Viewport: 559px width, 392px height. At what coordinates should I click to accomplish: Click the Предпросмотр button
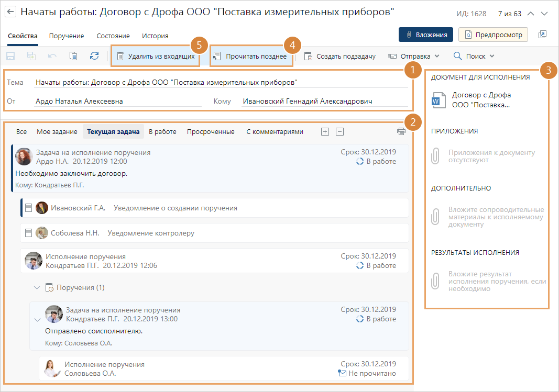(x=493, y=35)
